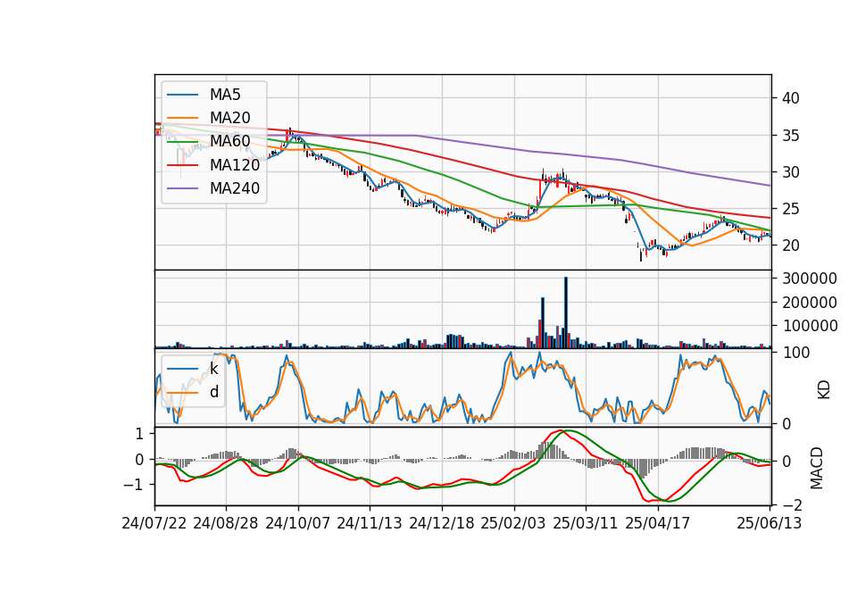Click the MA240 legend label
857x616 pixels.
[235, 188]
